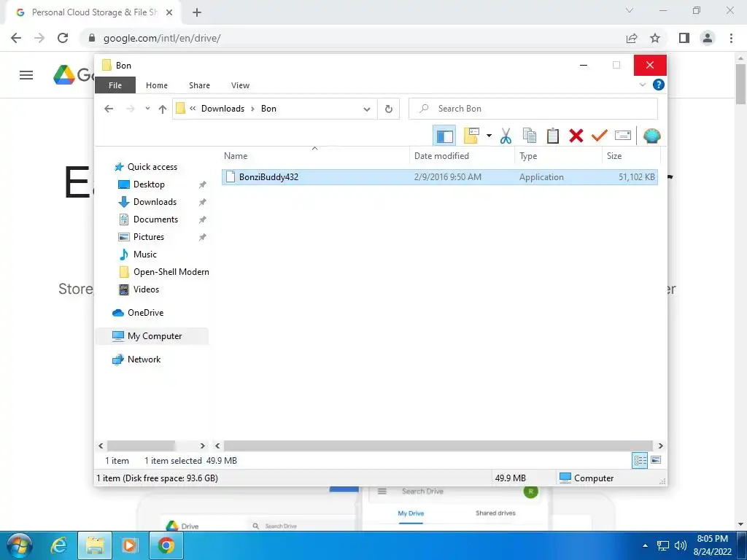Refresh the Bon folder view
The width and height of the screenshot is (747, 560).
pos(389,109)
